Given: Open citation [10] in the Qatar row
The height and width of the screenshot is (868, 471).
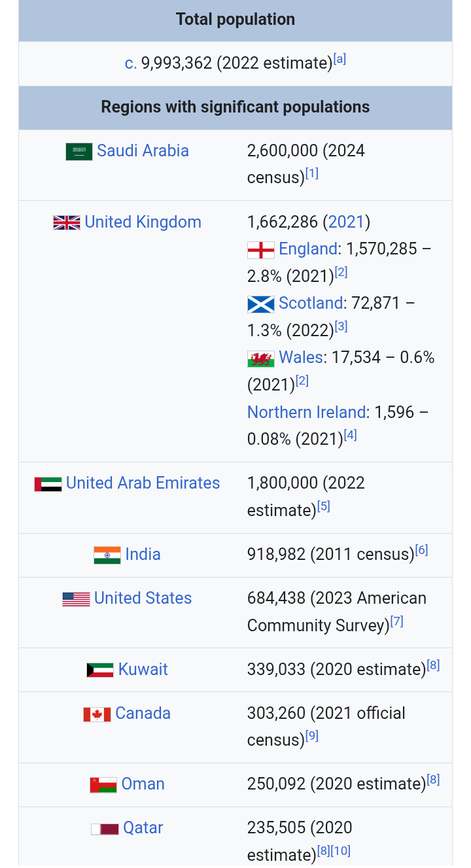Looking at the screenshot, I should pos(340,851).
